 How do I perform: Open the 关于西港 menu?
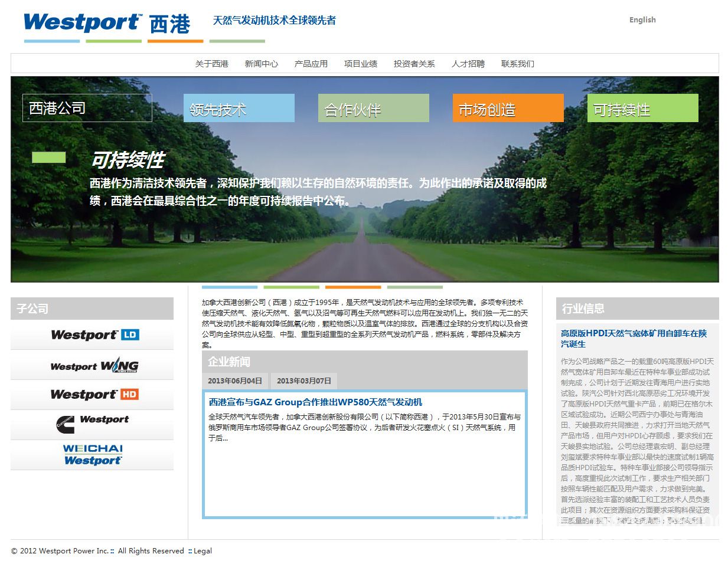[211, 64]
